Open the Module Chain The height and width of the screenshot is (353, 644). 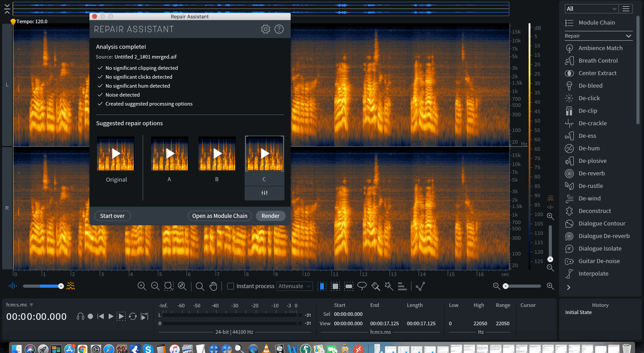[x=590, y=22]
